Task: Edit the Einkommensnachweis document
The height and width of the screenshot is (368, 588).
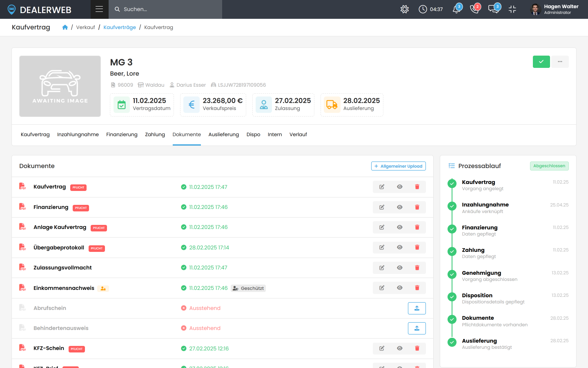Action: tap(382, 288)
